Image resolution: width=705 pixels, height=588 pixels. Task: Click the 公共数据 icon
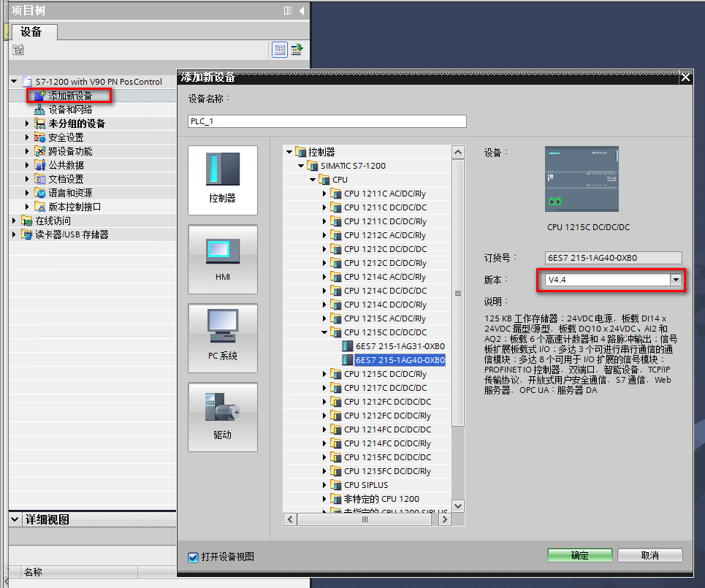[x=40, y=165]
